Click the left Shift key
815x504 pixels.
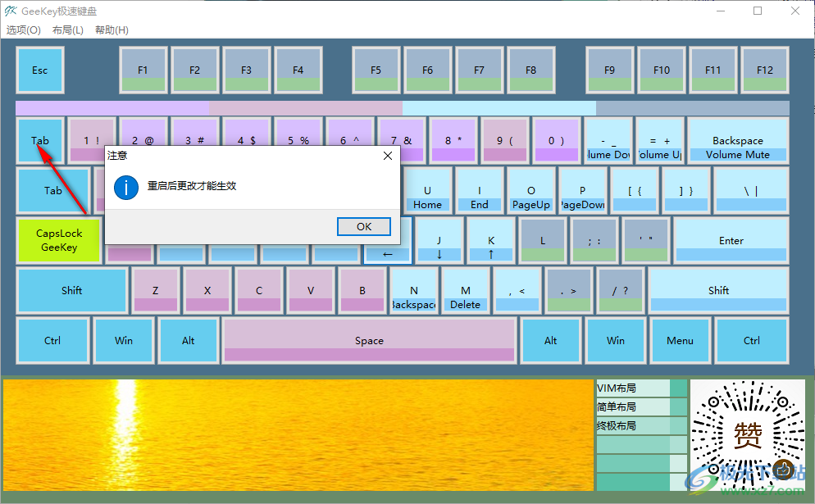[71, 290]
